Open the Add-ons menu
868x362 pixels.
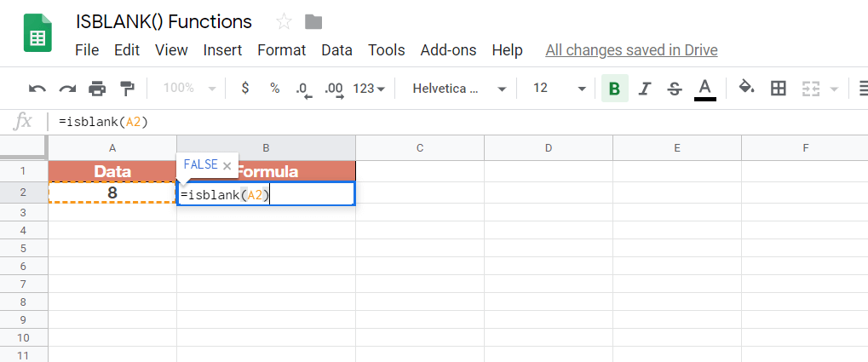(448, 50)
